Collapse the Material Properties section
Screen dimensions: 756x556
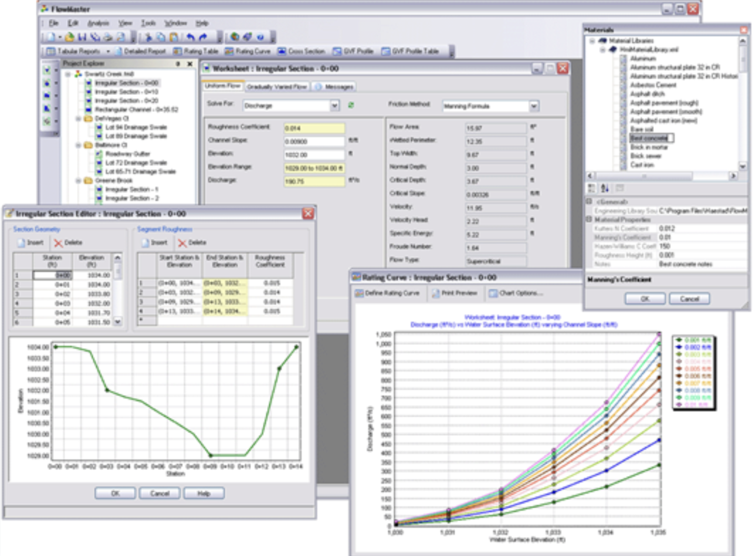tap(589, 219)
